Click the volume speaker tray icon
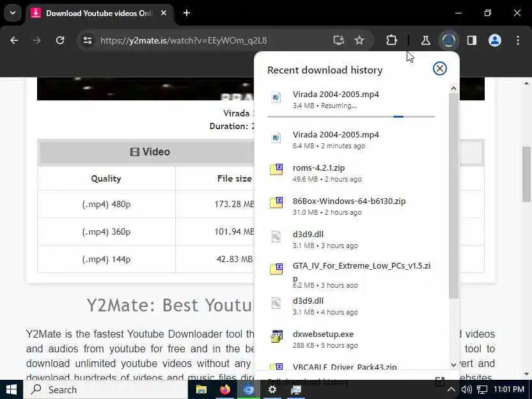 (x=467, y=389)
